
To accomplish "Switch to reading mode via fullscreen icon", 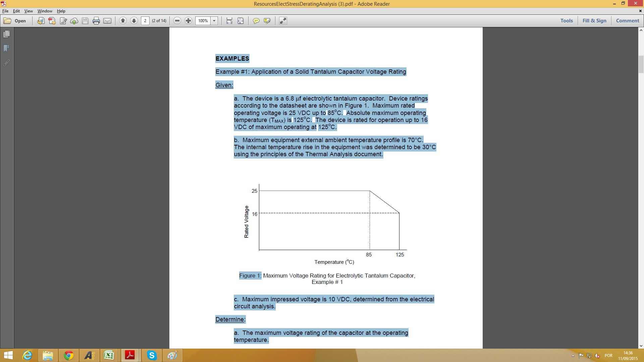I will pos(283,21).
